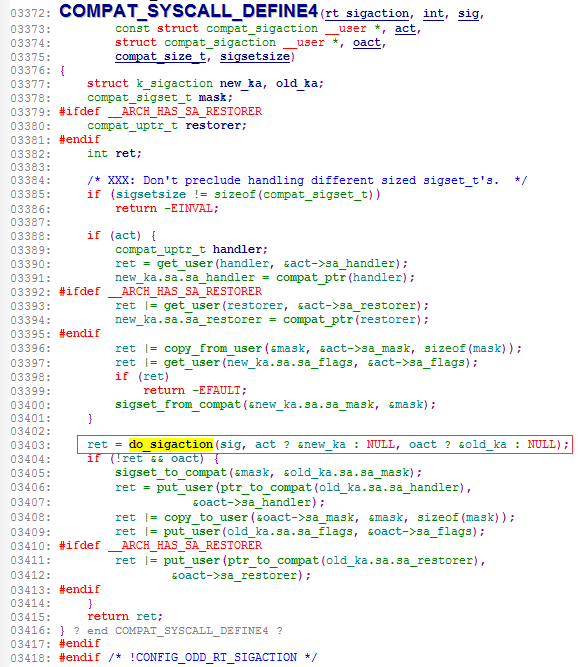Viewport: 580px width, 667px height.
Task: Select 'compat_uptr_t handler;' declaration
Action: coord(191,249)
